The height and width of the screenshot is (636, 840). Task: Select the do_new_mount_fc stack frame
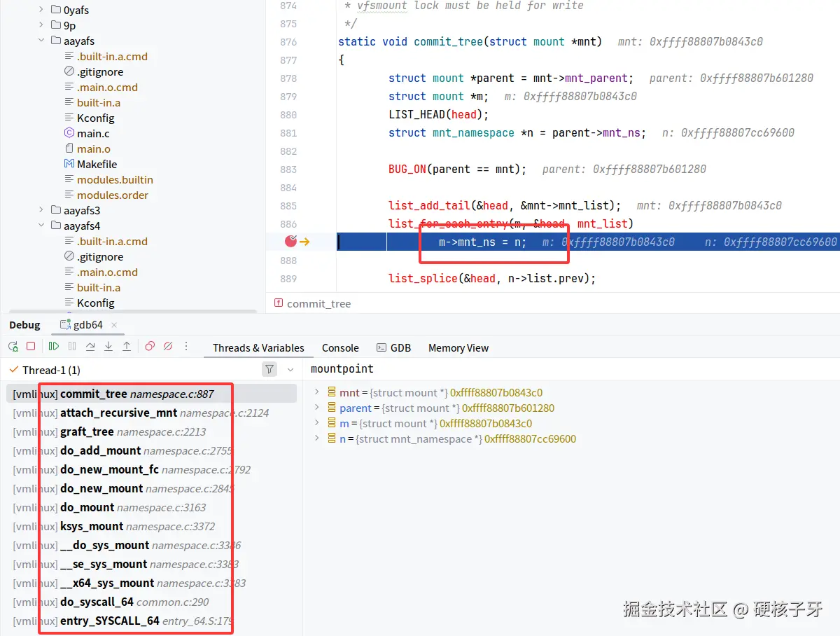(151, 469)
